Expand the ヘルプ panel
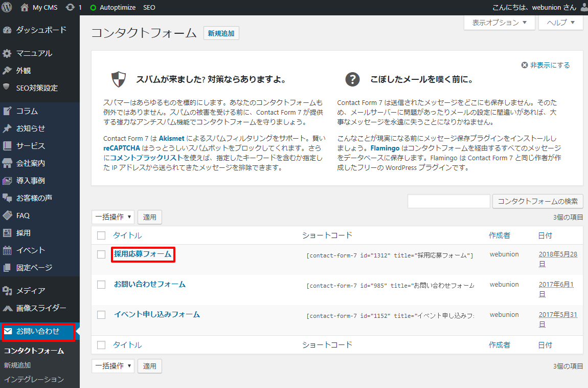This screenshot has width=588, height=388. point(560,23)
